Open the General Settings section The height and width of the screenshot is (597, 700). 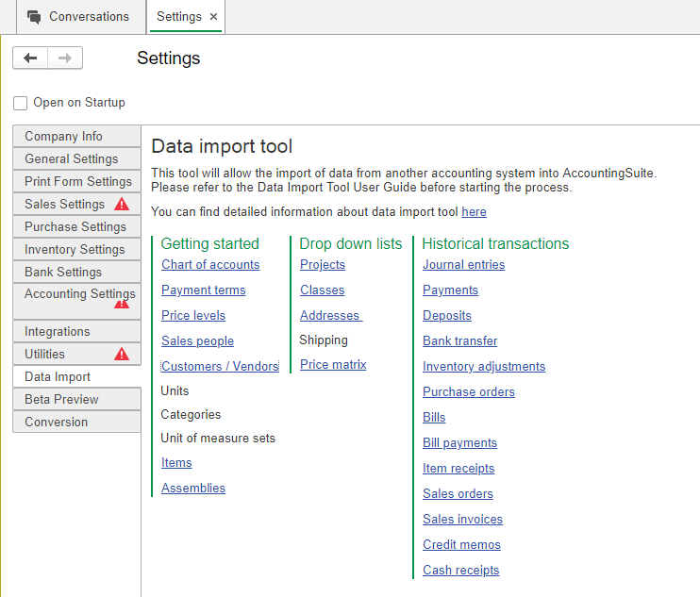point(76,158)
